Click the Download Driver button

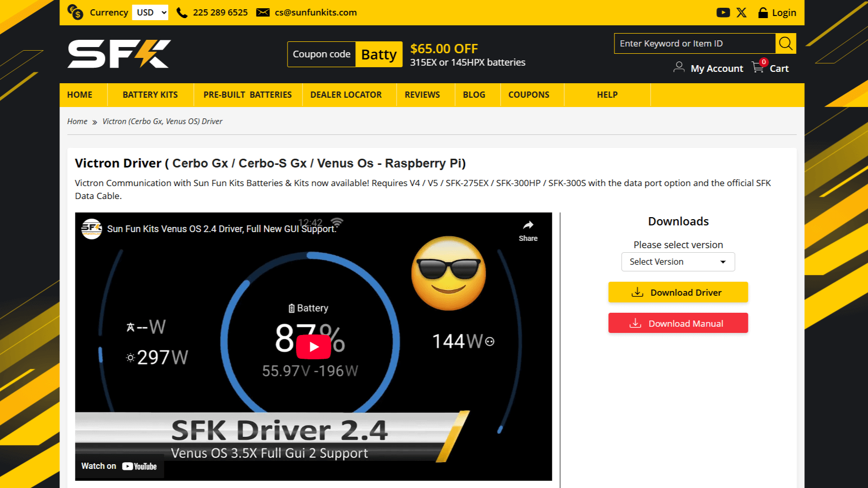pyautogui.click(x=678, y=292)
